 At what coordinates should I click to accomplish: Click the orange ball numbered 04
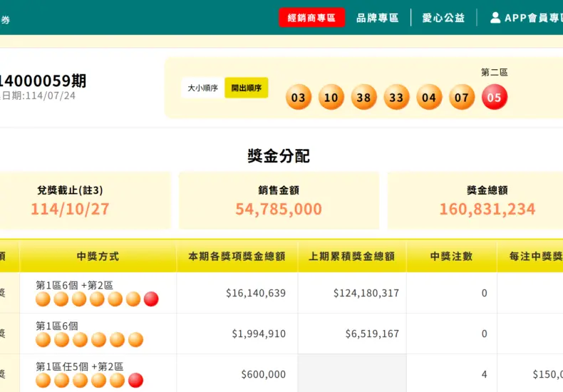(x=429, y=97)
